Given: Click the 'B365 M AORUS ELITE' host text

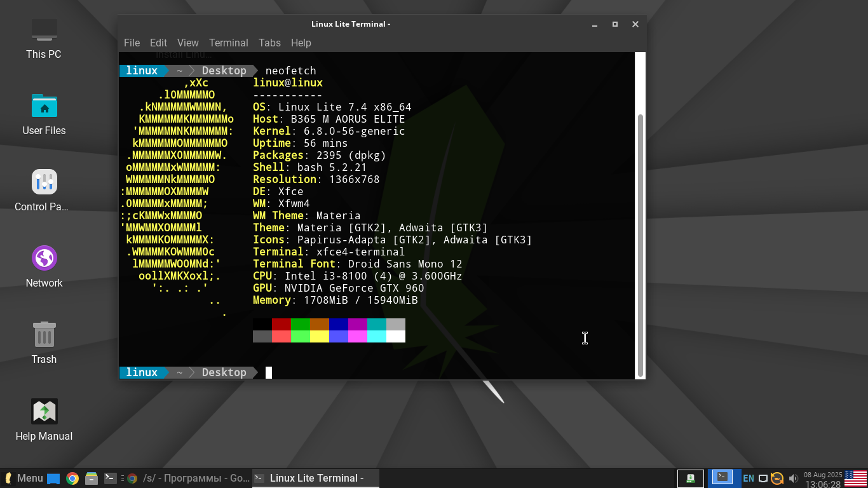Looking at the screenshot, I should coord(348,119).
